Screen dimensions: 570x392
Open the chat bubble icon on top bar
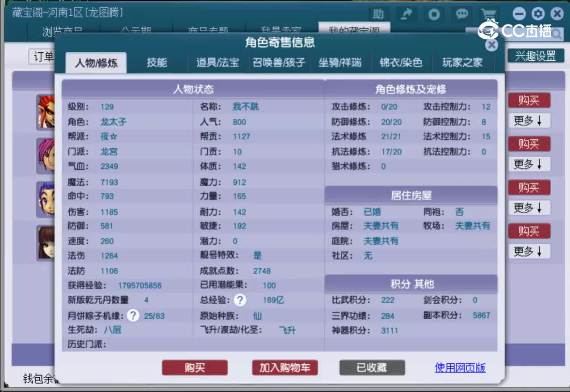(x=461, y=14)
